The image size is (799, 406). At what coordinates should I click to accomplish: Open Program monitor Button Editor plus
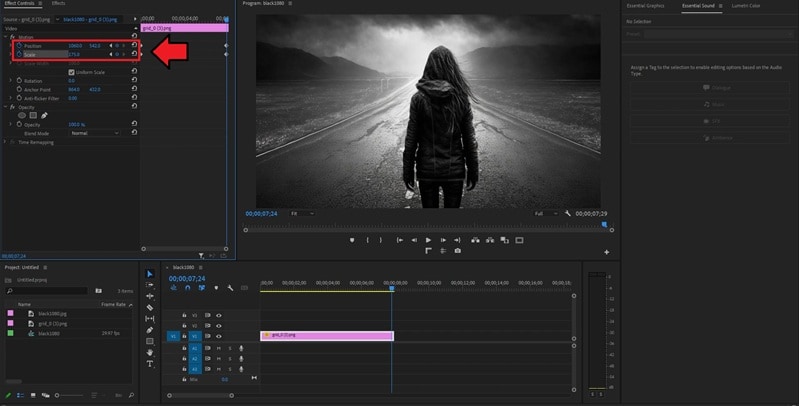click(606, 252)
